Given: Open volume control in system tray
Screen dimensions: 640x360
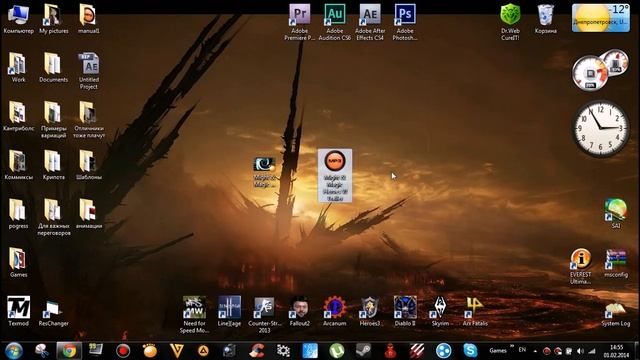Looking at the screenshot, I should tap(580, 351).
